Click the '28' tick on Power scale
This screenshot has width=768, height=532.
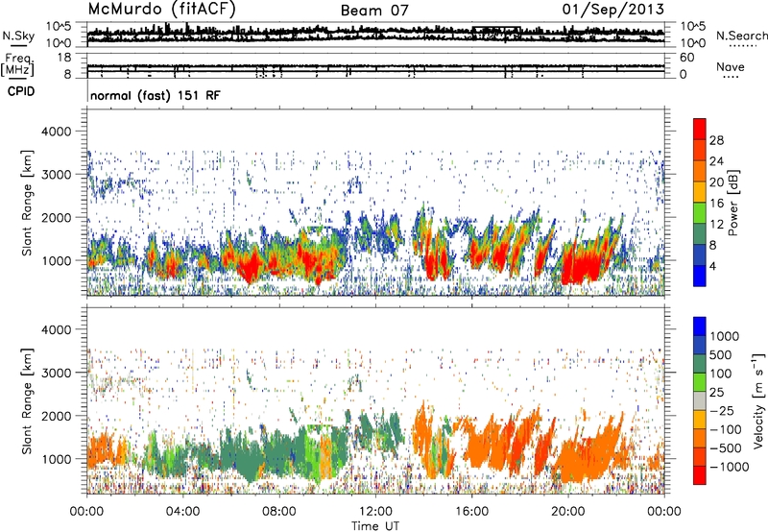pos(716,140)
